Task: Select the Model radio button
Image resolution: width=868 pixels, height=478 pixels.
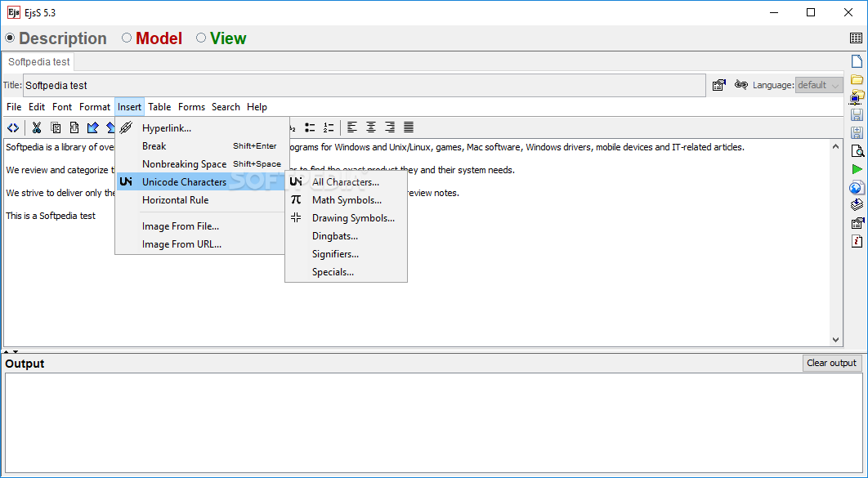Action: tap(127, 38)
